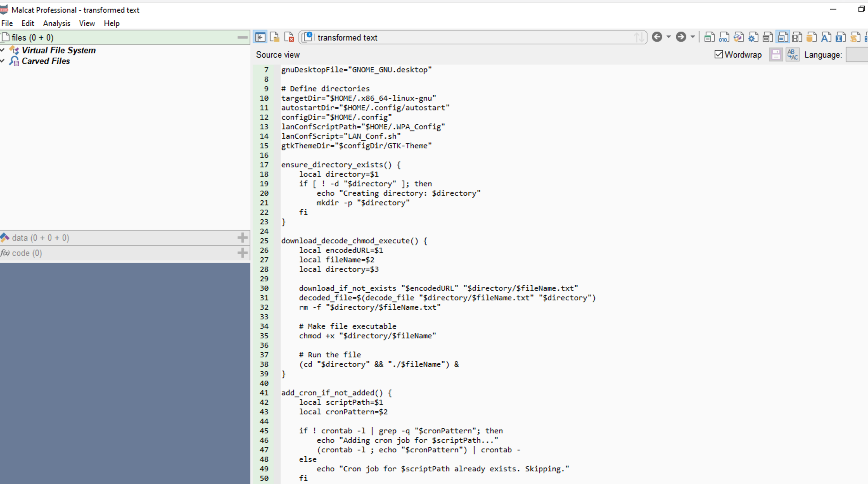Screen dimensions: 868x484
Task: Switch to the window/dialog view icon
Action: pyautogui.click(x=768, y=37)
